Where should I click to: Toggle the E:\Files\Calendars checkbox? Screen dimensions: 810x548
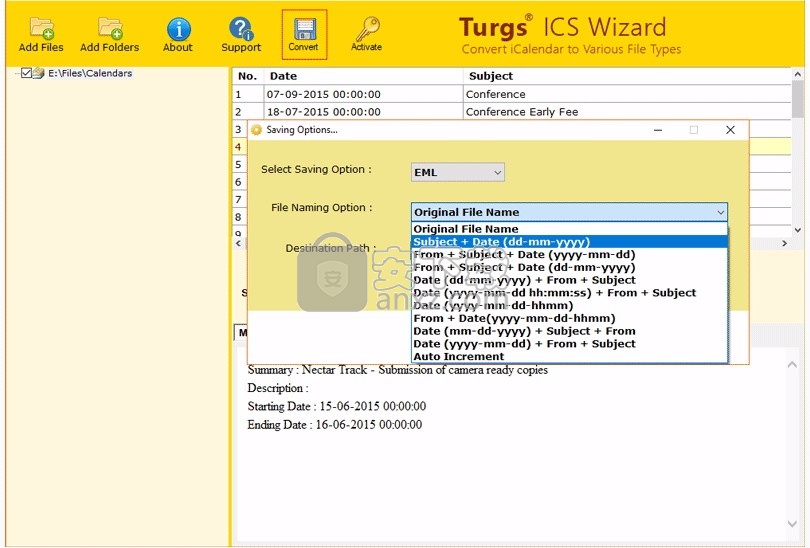pos(26,73)
